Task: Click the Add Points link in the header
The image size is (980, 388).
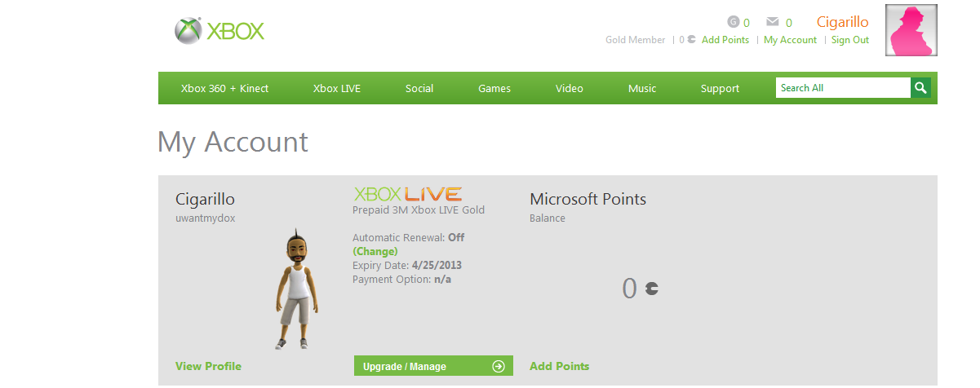Action: [725, 40]
